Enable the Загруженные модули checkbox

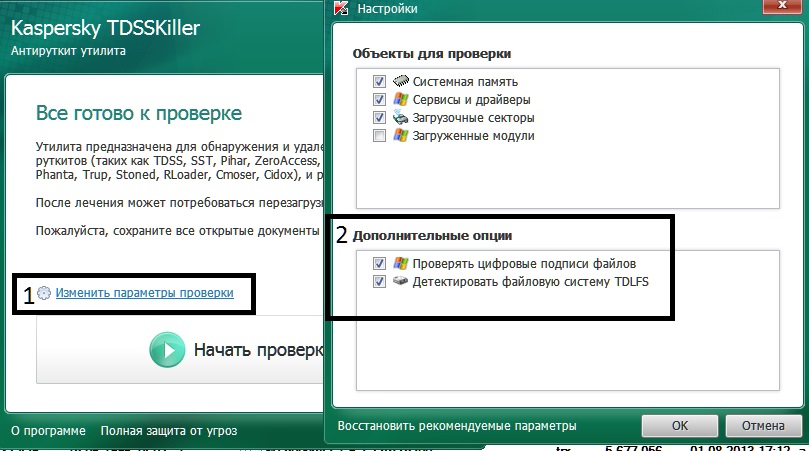point(379,136)
